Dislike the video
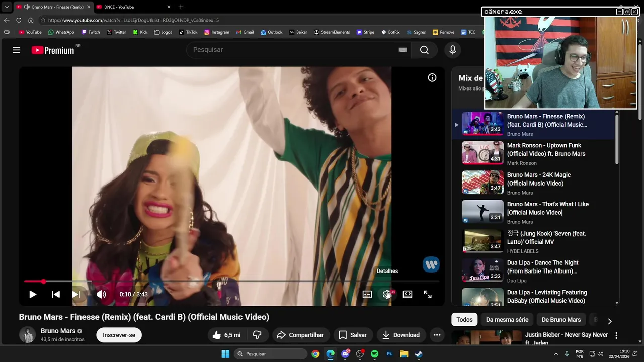This screenshot has height=362, width=644. 257,335
